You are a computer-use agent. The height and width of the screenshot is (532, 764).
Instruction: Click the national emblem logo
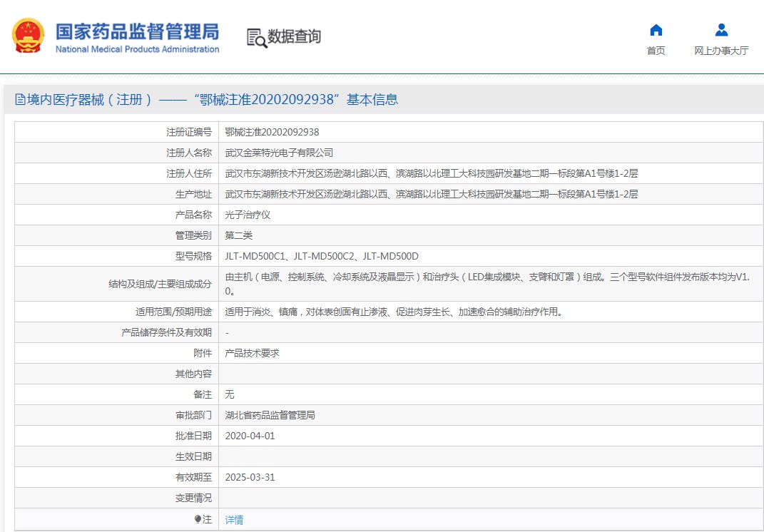[x=29, y=36]
